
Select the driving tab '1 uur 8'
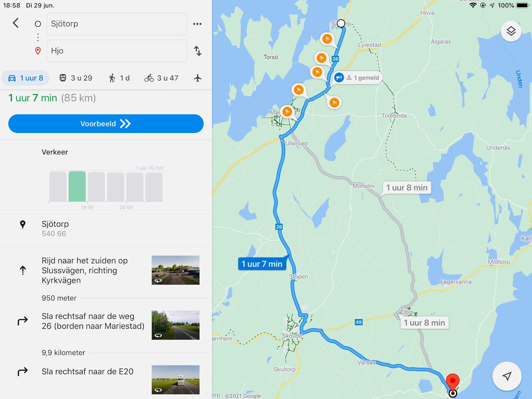[x=26, y=78]
